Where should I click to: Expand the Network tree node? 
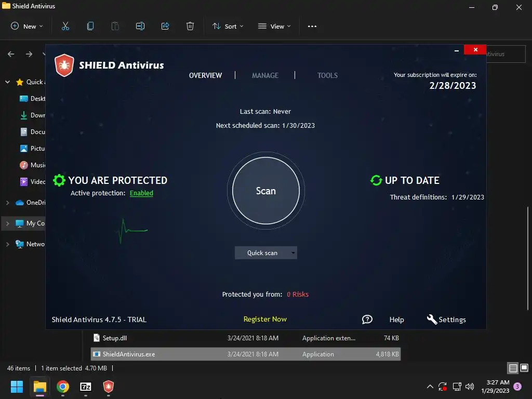click(x=7, y=244)
